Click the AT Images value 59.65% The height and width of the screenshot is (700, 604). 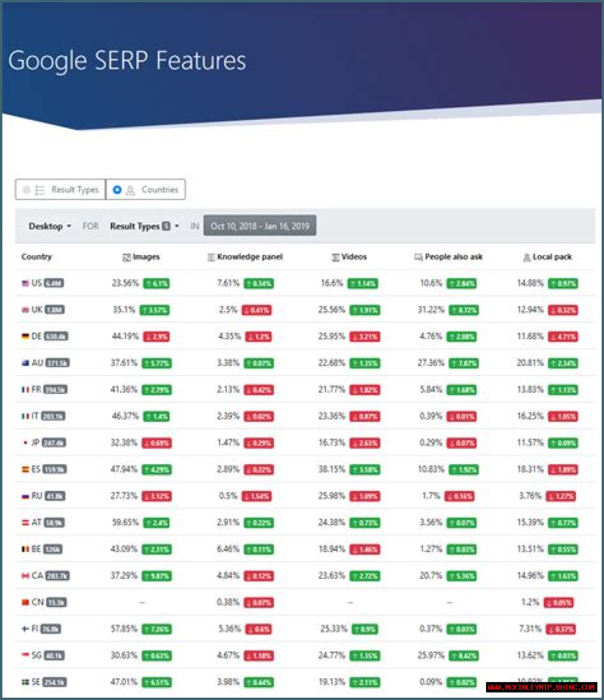pos(125,523)
